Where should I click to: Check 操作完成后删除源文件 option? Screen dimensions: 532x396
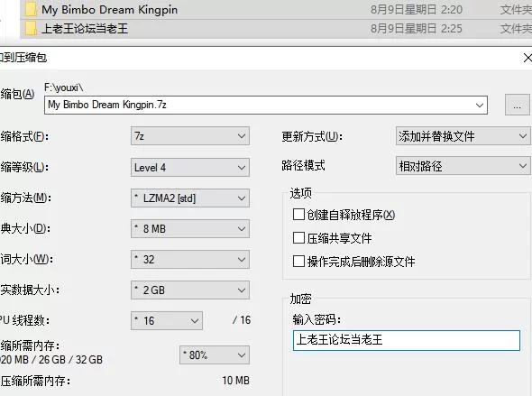coord(298,262)
